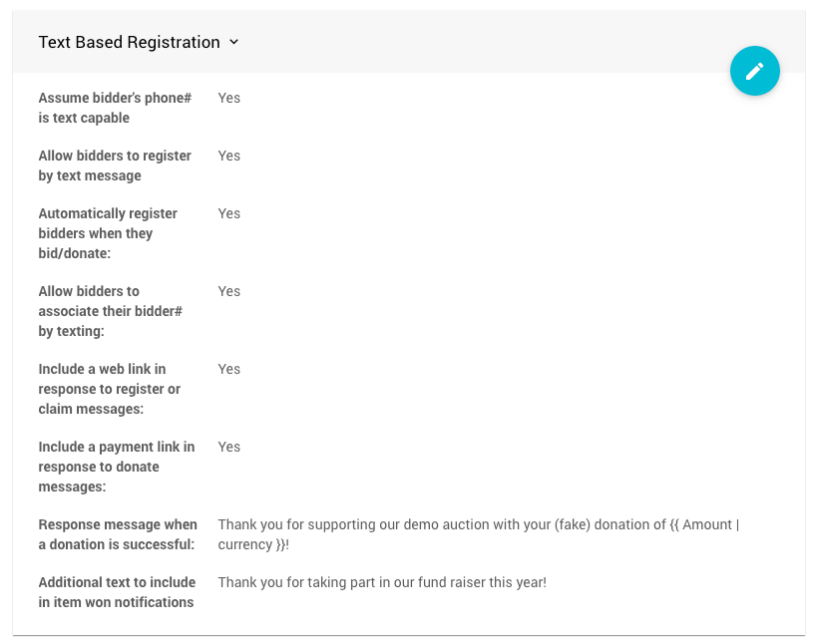817x644 pixels.
Task: Select 'Response message when a donation is successful' label
Action: 117,534
